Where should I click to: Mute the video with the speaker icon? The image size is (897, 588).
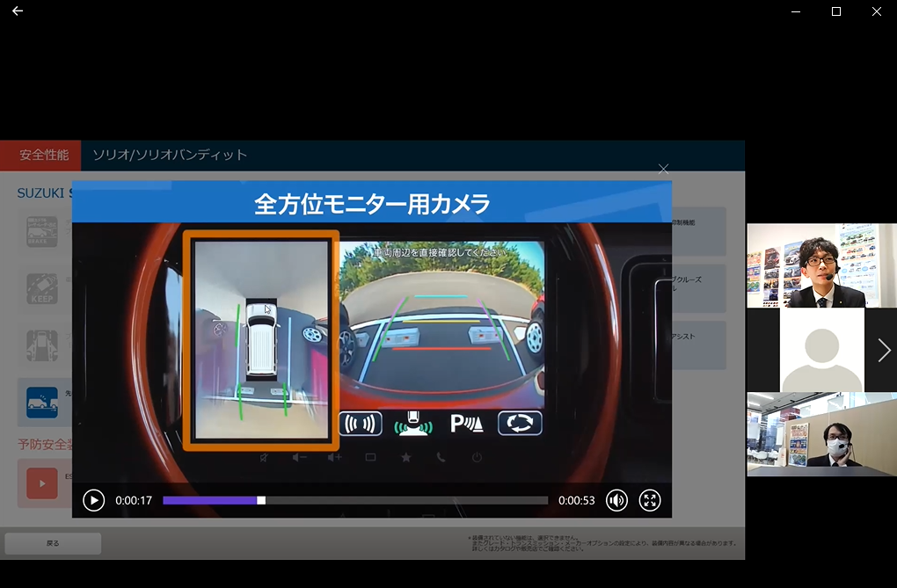pos(616,500)
